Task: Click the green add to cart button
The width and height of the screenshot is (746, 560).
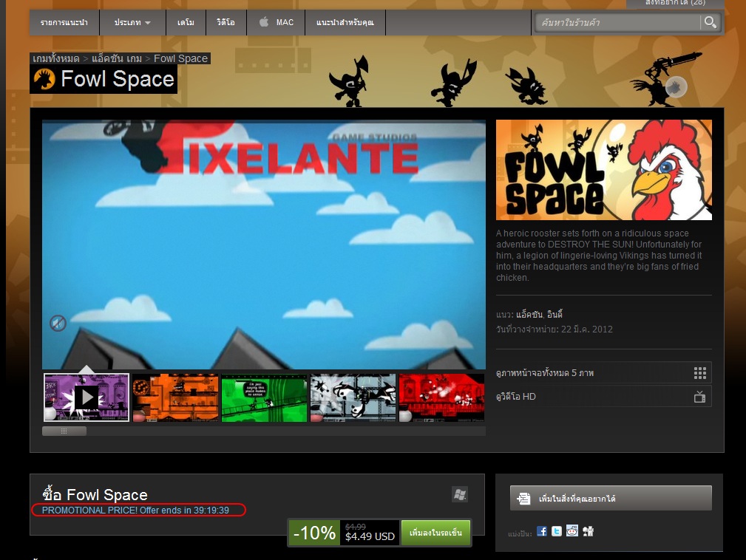Action: pos(435,533)
